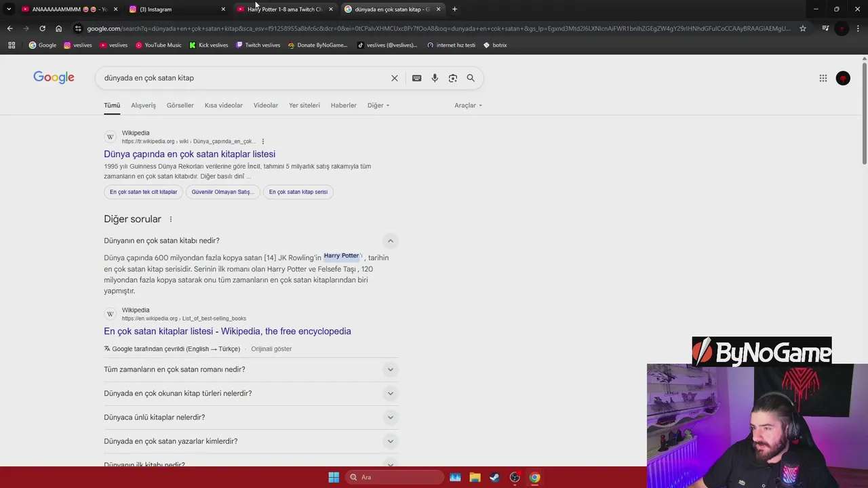
Task: Click Chrome icon in taskbar
Action: 534,477
